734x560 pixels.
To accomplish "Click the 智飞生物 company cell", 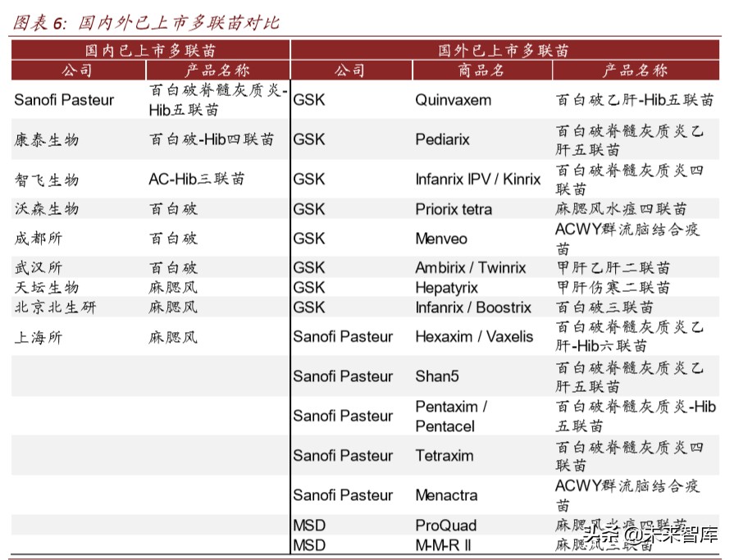I will click(x=47, y=180).
